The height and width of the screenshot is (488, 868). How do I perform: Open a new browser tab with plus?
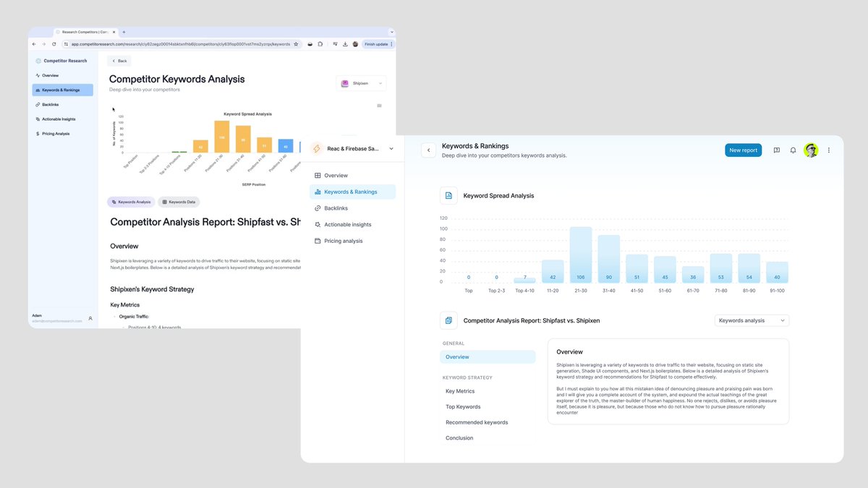point(124,32)
